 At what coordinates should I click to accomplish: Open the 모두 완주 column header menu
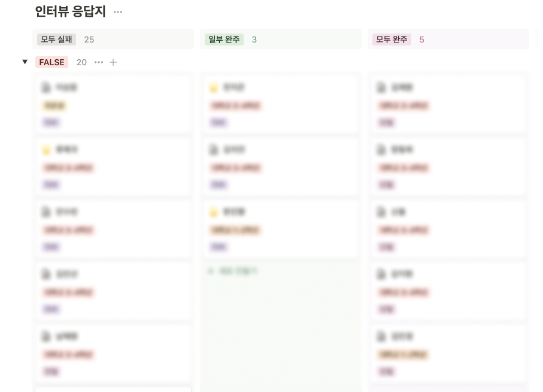392,39
